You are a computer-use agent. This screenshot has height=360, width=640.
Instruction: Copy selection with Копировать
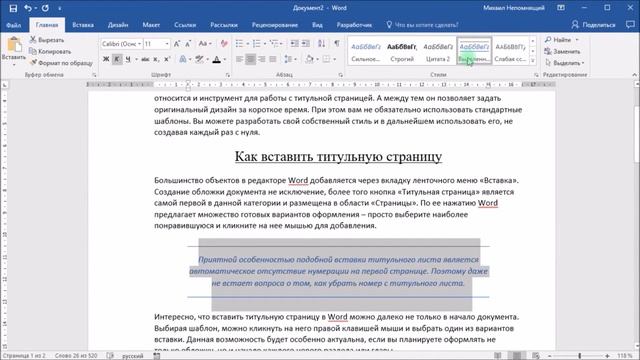pos(50,51)
